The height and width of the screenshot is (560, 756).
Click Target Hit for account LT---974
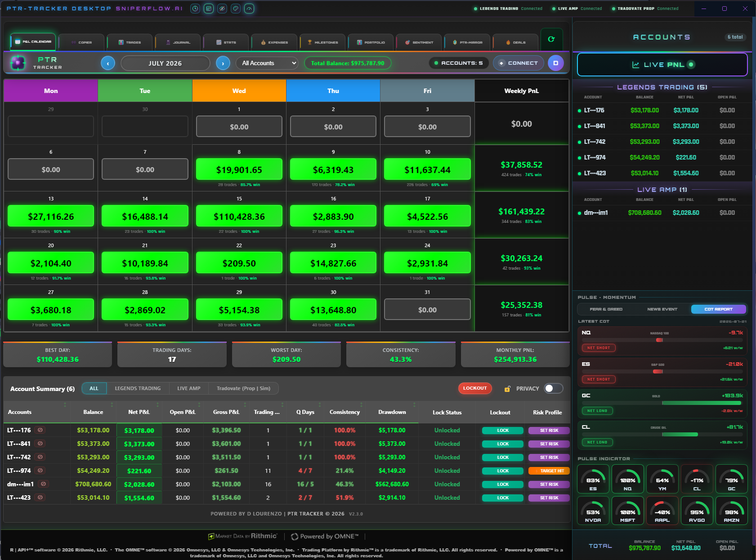coord(549,471)
